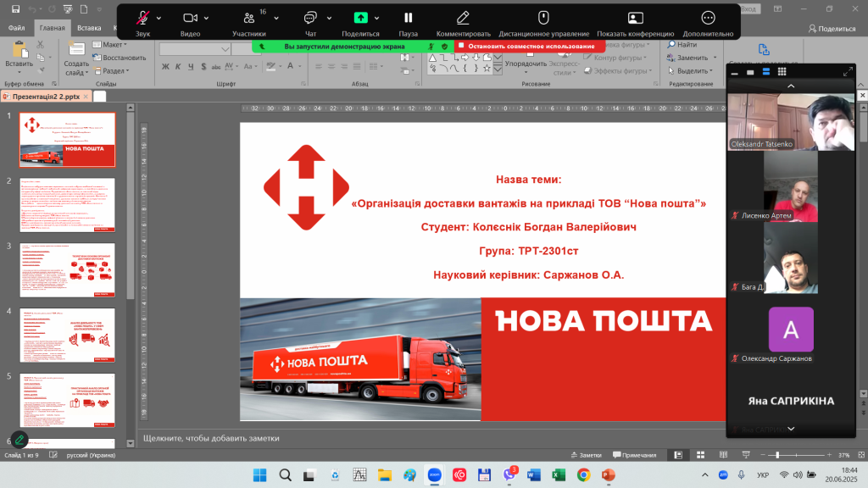This screenshot has width=868, height=488.
Task: Expand chat options arrow next to Чат
Action: pos(330,19)
